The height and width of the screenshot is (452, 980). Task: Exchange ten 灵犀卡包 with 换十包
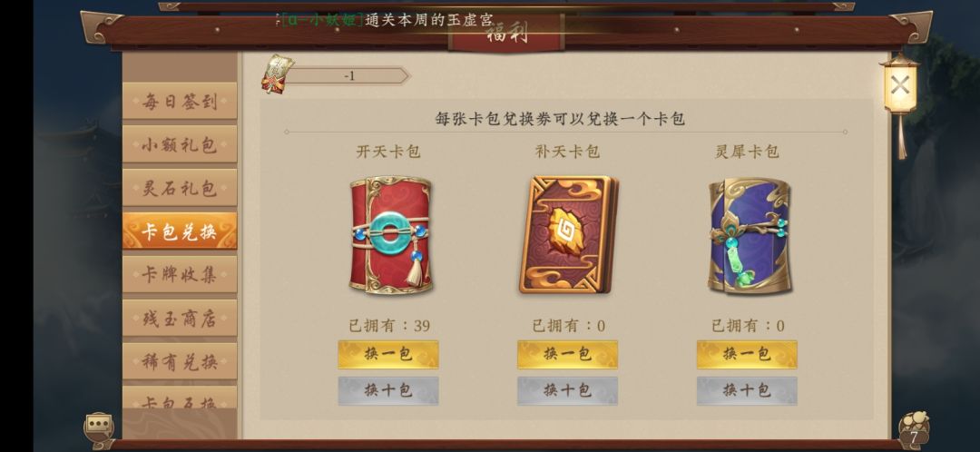point(747,390)
